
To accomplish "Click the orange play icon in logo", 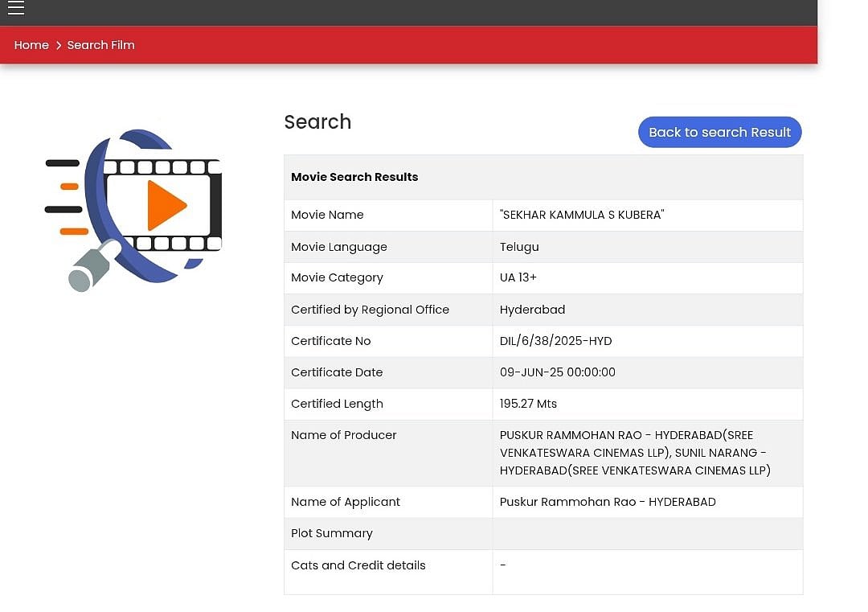I will (x=166, y=205).
